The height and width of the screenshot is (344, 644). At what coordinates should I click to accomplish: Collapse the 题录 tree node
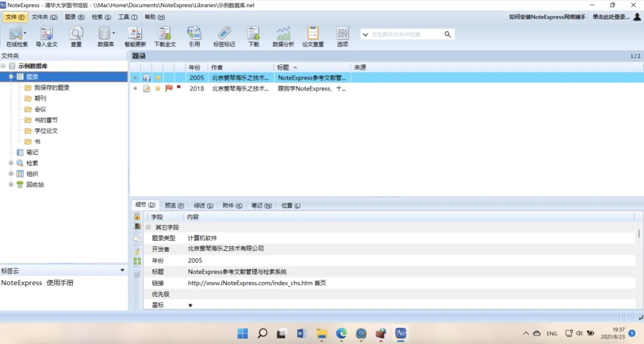(x=11, y=77)
